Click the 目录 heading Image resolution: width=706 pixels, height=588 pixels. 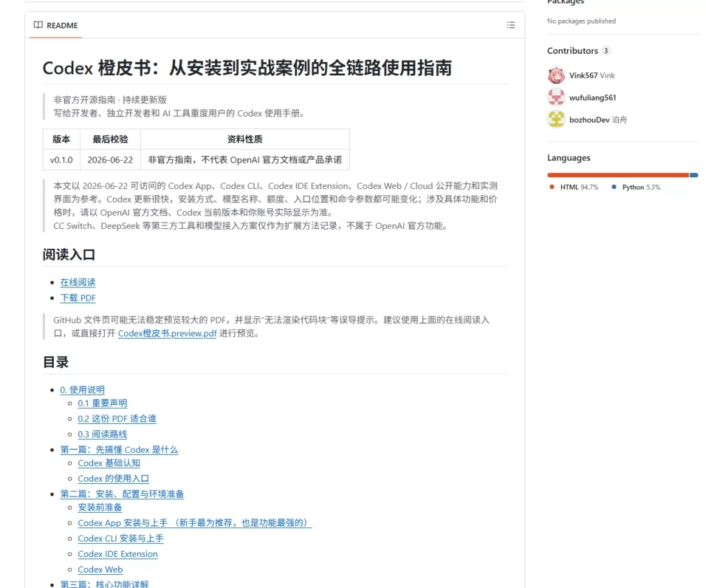coord(56,362)
